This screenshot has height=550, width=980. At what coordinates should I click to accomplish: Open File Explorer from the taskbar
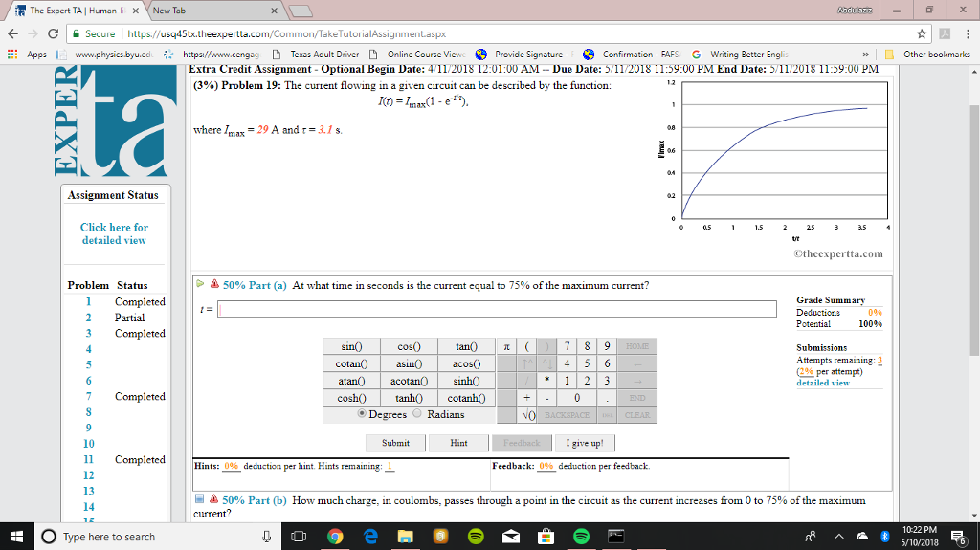(404, 537)
